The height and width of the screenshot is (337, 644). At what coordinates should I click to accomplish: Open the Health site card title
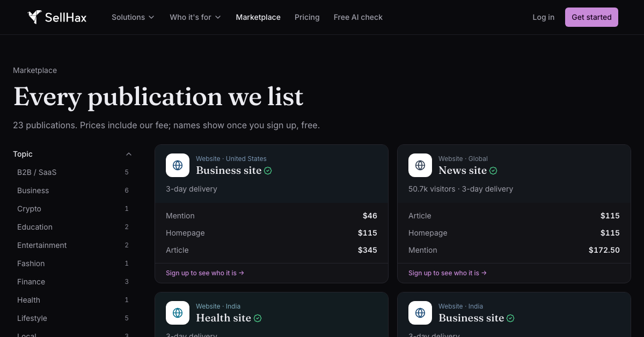coord(223,318)
